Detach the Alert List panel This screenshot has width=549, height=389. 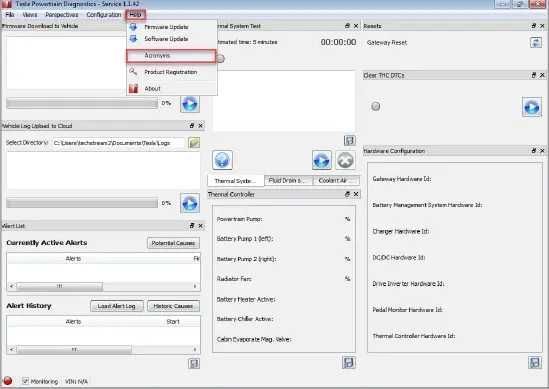tap(192, 225)
